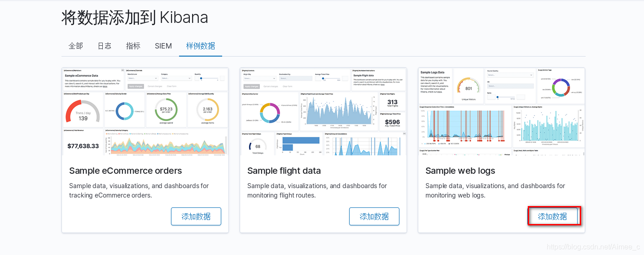Open the web logs dashboard preview thumbnail
This screenshot has width=644, height=255.
tap(501, 111)
